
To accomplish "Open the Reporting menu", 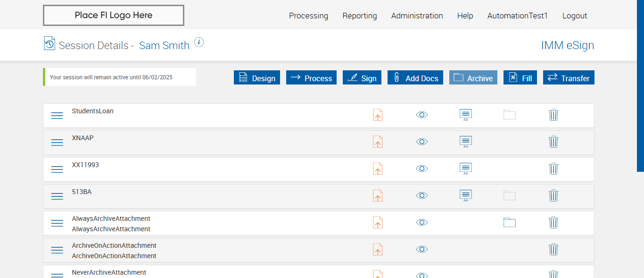I will [x=360, y=16].
